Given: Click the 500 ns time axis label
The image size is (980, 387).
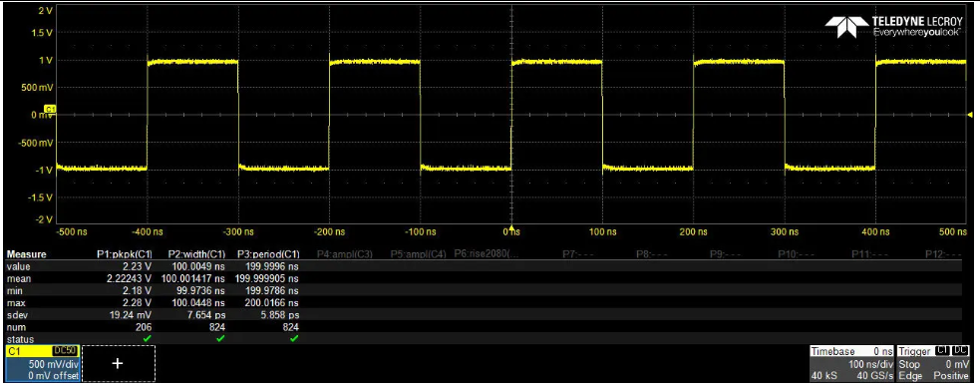Looking at the screenshot, I should [x=952, y=232].
